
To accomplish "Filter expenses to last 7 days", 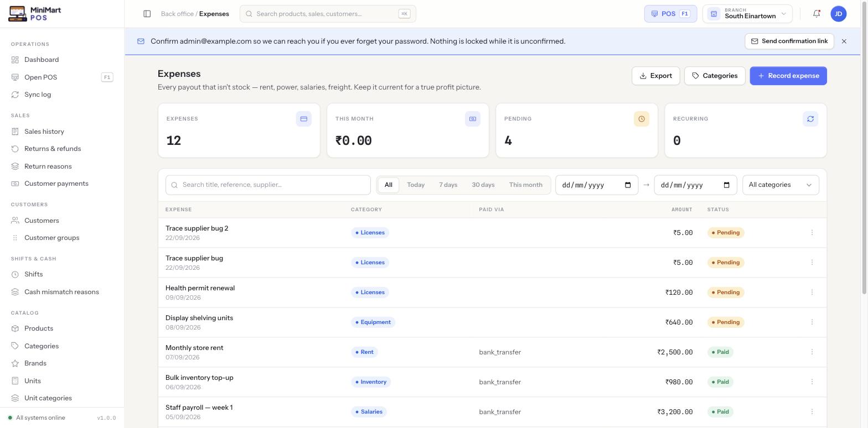I will (x=448, y=185).
